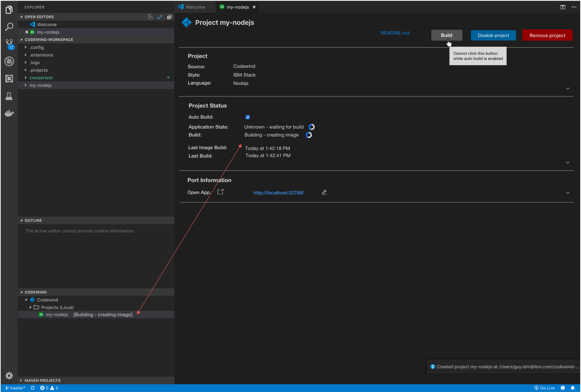Open the Test Explorer flask icon

(9, 96)
